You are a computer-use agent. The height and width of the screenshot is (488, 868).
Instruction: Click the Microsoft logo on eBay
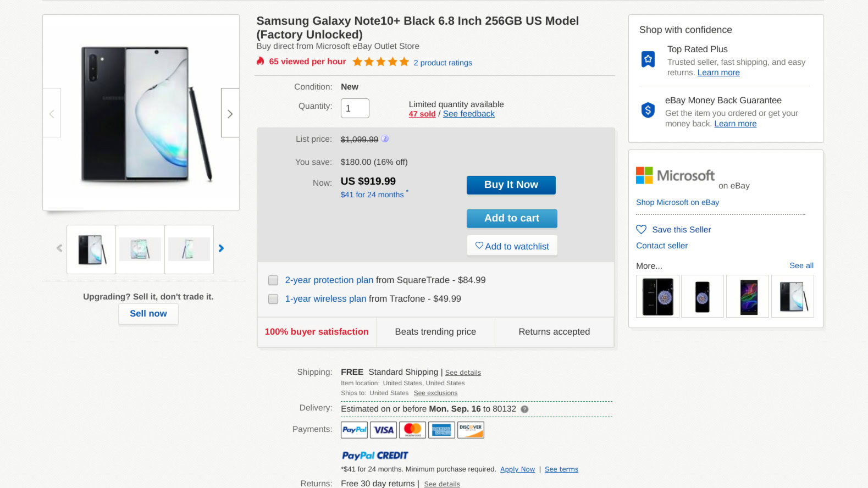(675, 176)
